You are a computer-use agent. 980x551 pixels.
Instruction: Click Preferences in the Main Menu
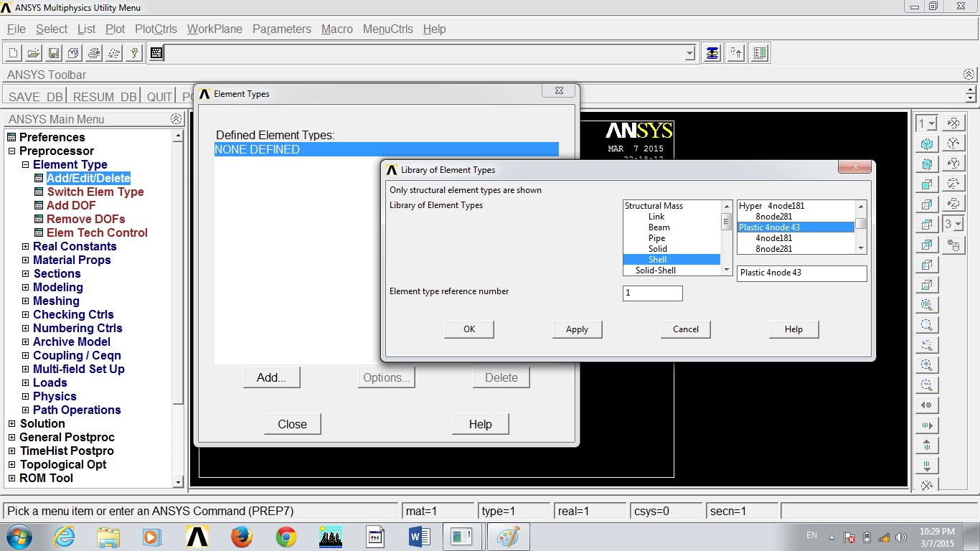pos(52,137)
